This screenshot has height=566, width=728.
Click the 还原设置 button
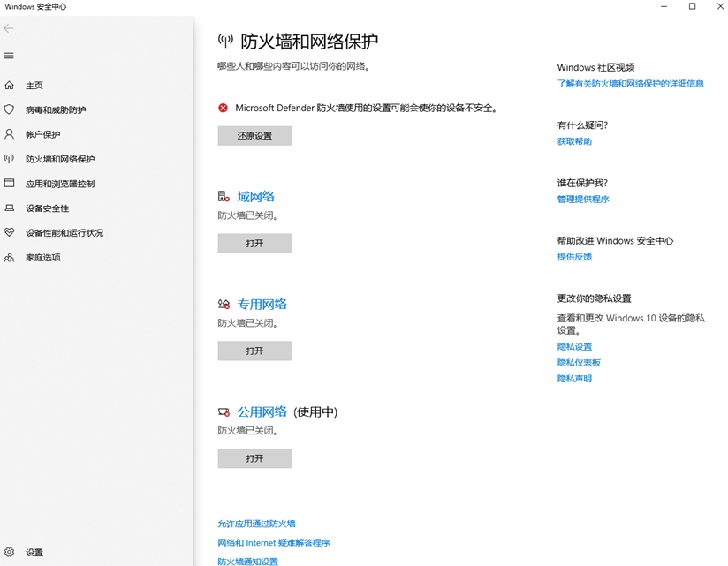(x=254, y=135)
